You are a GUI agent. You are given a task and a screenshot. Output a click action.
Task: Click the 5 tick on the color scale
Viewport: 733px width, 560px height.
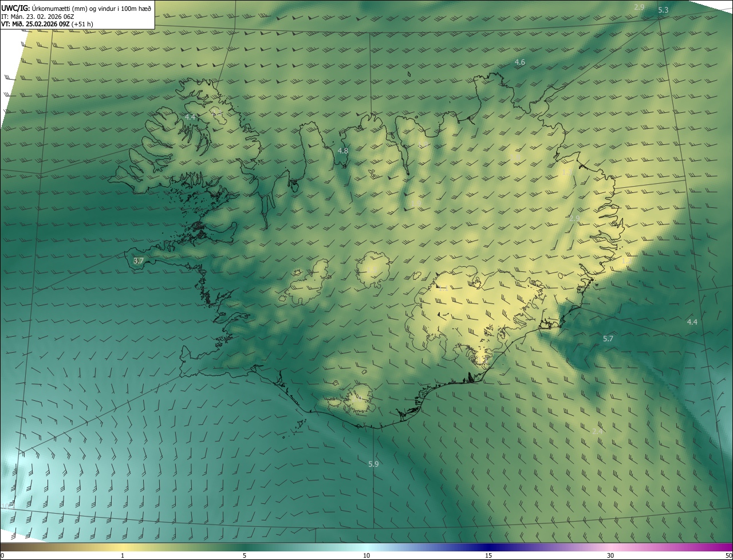(245, 555)
